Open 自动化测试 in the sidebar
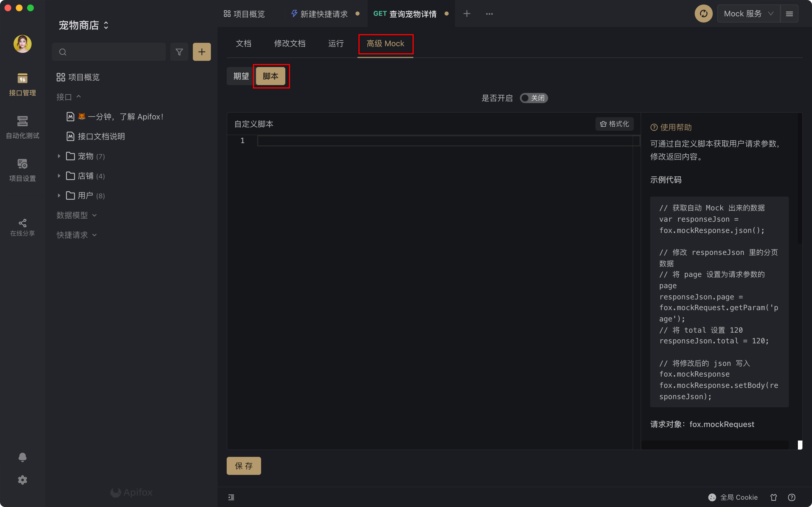This screenshot has width=812, height=507. click(x=23, y=127)
